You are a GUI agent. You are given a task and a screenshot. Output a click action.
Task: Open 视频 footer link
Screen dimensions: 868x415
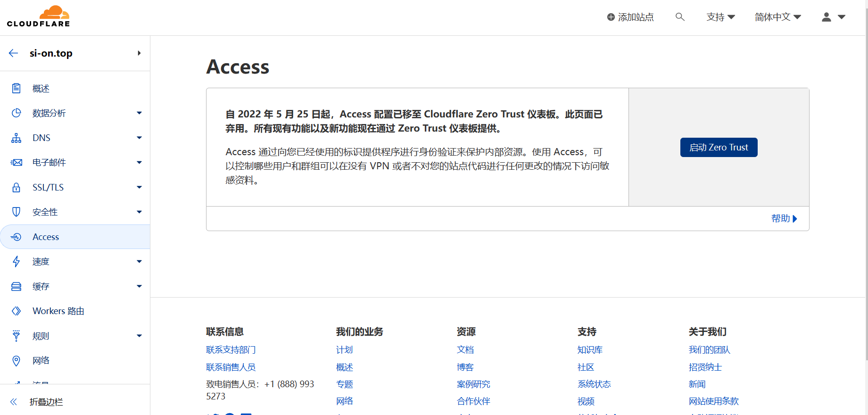tap(586, 401)
